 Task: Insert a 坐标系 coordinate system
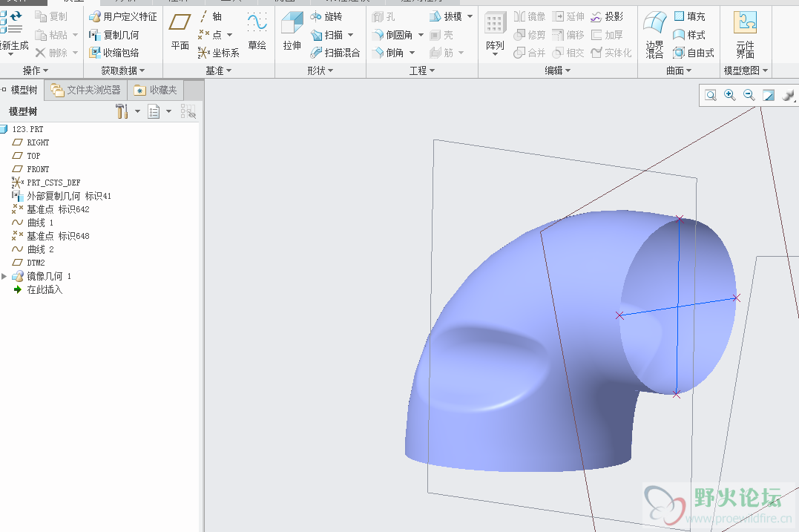219,53
